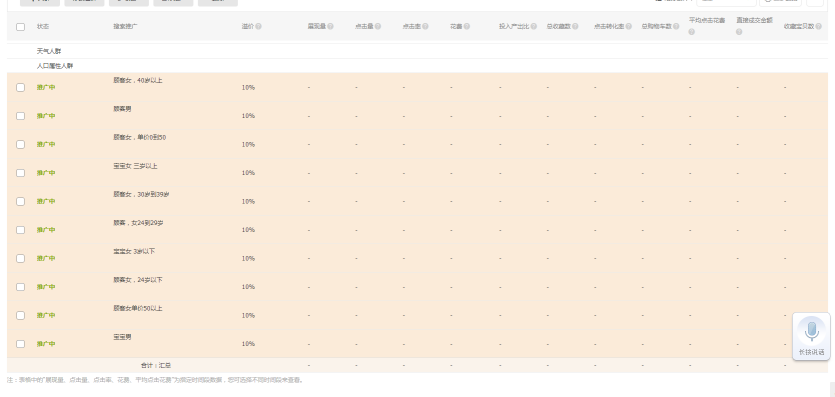Click the 搜索推广 column header
835x397 pixels.
click(126, 27)
